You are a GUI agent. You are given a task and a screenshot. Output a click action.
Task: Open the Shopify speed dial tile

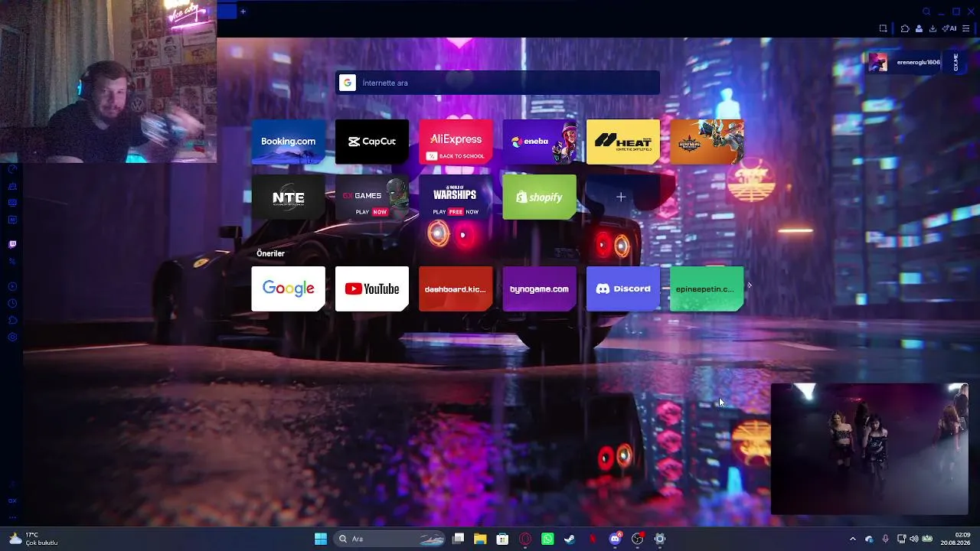tap(540, 197)
